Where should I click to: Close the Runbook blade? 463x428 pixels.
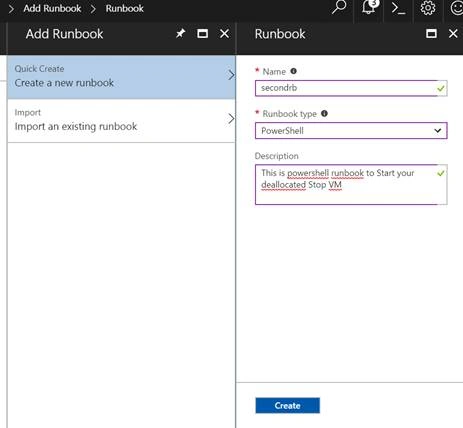point(453,33)
